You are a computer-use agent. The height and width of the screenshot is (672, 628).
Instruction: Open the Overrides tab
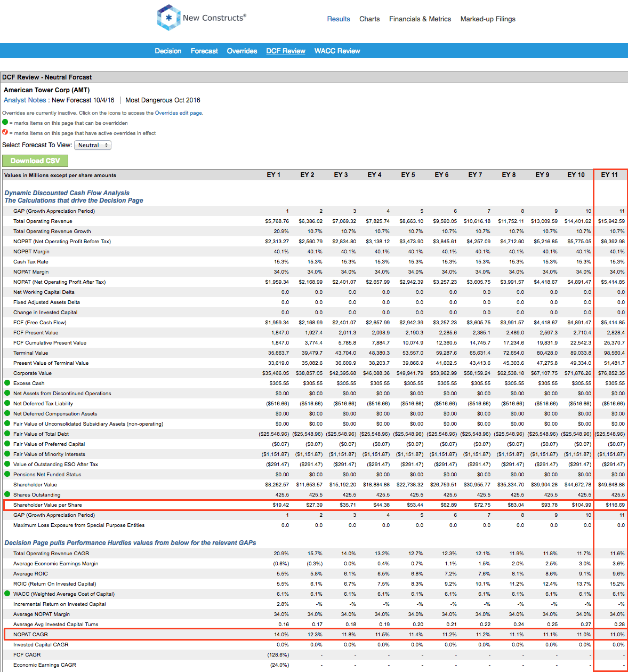pyautogui.click(x=242, y=51)
